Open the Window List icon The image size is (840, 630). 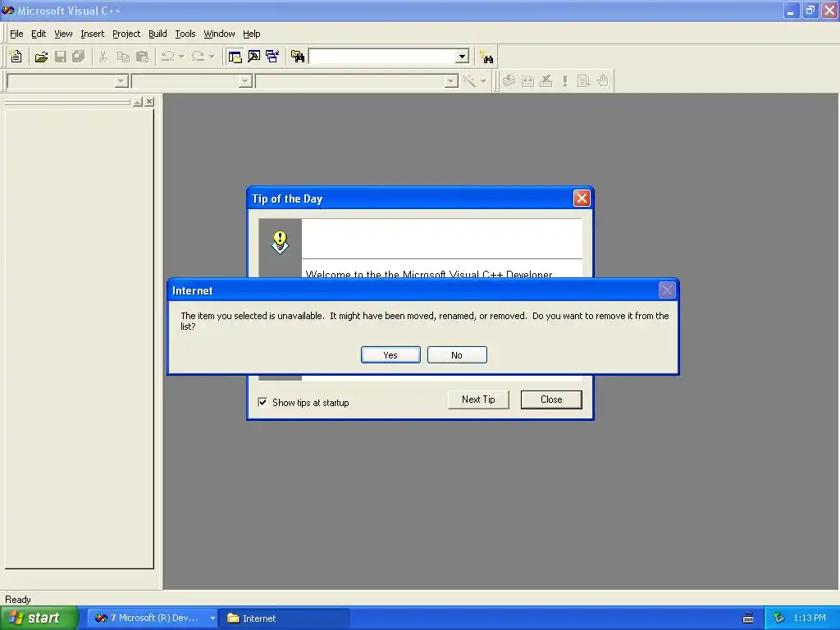272,57
